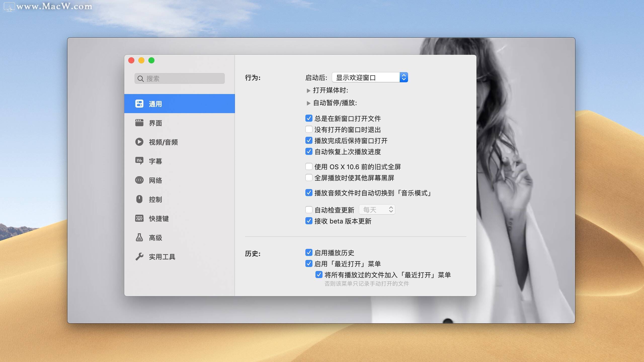Screen dimensions: 644x362
Task: Click the 实用工具 sidebar label
Action: pyautogui.click(x=162, y=257)
